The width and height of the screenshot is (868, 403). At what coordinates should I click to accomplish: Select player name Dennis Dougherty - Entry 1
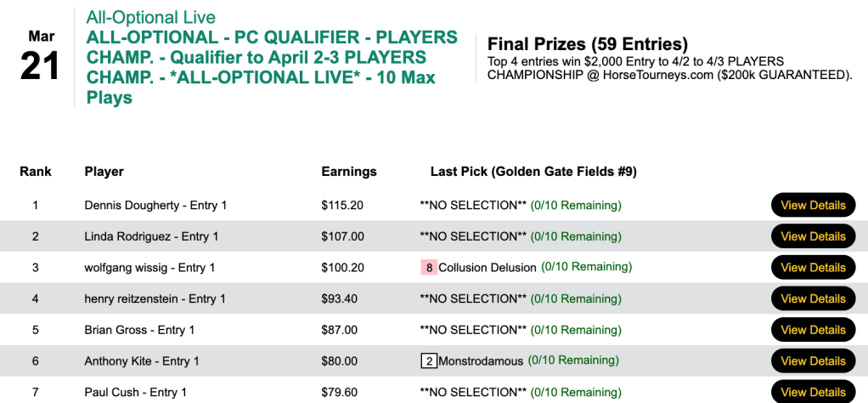[155, 205]
